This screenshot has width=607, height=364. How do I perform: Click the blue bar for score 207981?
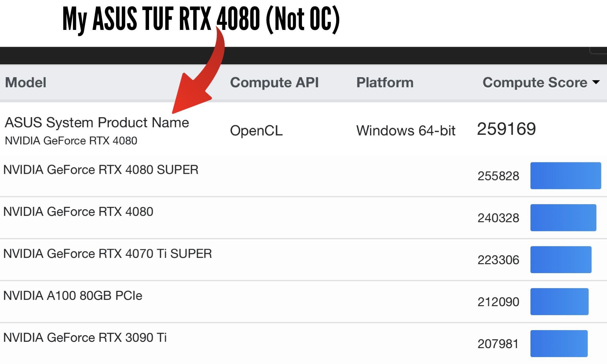pyautogui.click(x=559, y=344)
